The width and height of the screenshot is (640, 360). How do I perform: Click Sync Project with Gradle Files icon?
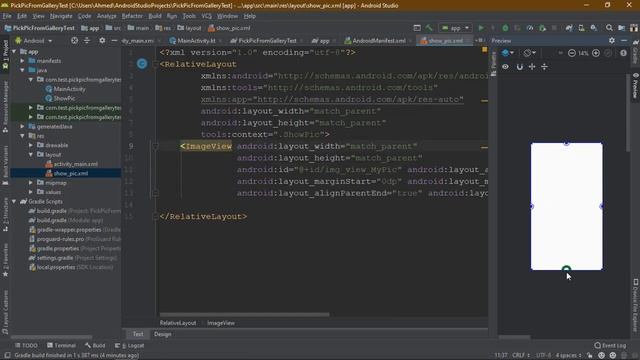click(x=569, y=28)
